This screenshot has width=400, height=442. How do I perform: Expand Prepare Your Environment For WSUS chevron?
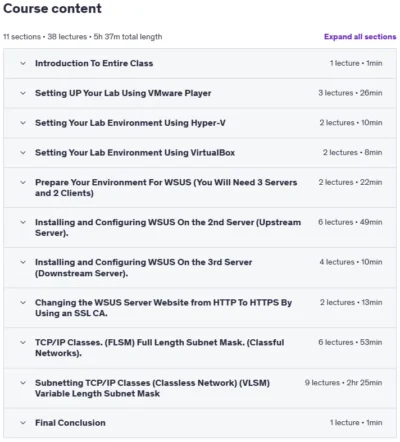click(23, 182)
